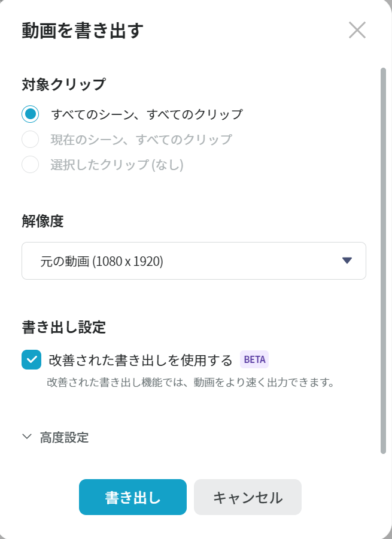
Task: Click the 改善された書き出し機能では description text
Action: [x=190, y=382]
